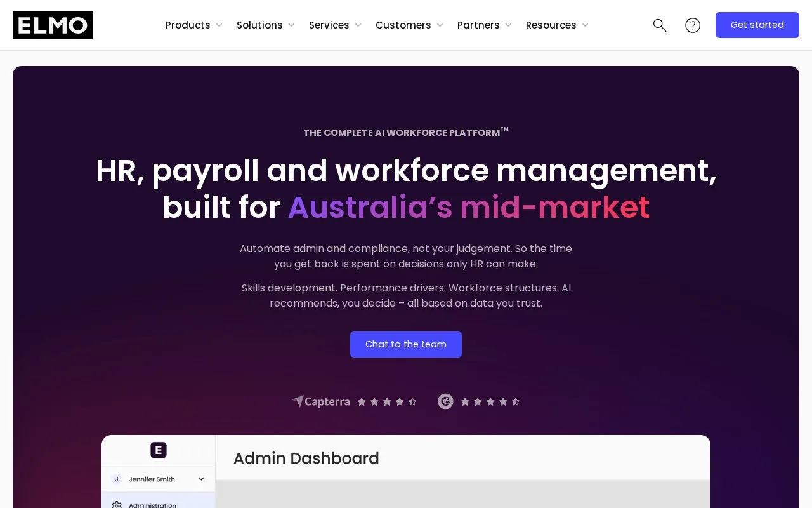Click the help question mark icon
The image size is (812, 508).
[693, 25]
